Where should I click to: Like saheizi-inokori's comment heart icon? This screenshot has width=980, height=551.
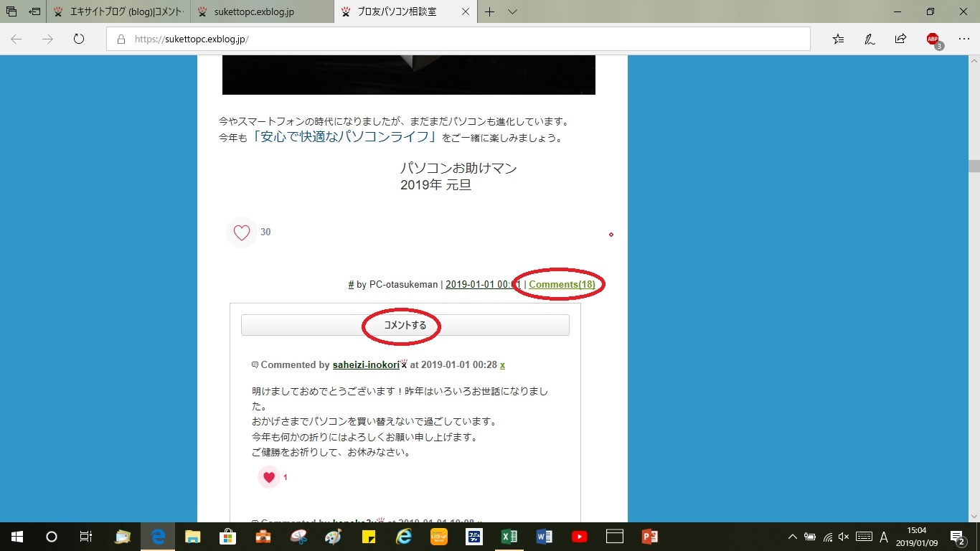pyautogui.click(x=269, y=477)
